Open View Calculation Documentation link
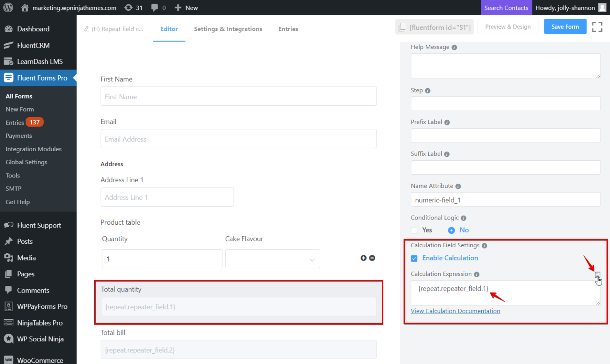Image resolution: width=610 pixels, height=364 pixels. click(455, 311)
